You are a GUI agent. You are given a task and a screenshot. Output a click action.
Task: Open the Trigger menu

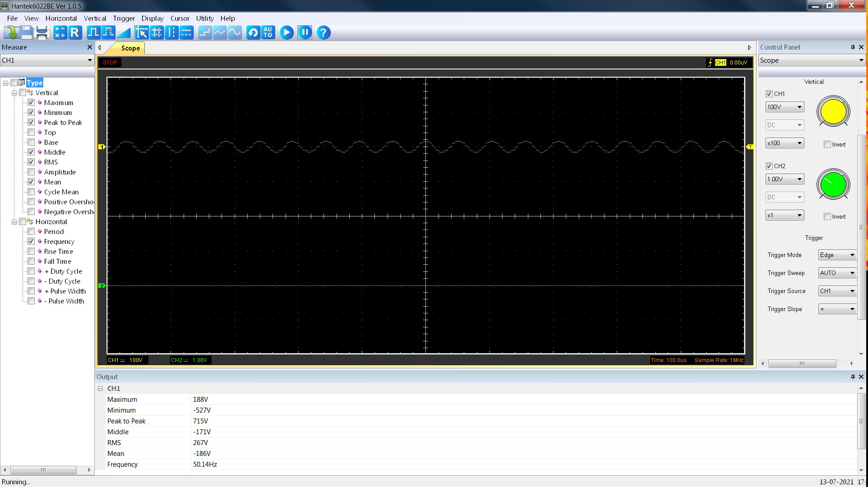point(124,18)
